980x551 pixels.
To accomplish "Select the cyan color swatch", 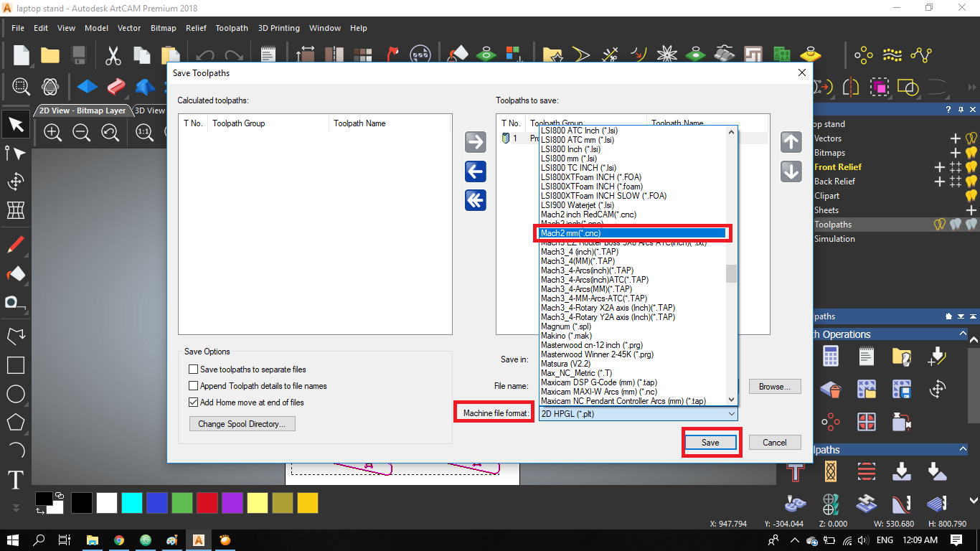I will coord(131,503).
